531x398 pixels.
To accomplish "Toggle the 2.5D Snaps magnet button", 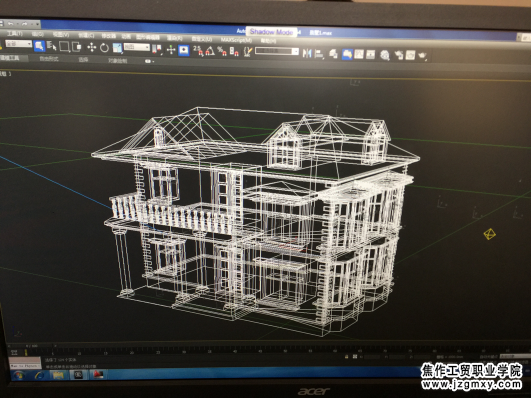I will (198, 50).
